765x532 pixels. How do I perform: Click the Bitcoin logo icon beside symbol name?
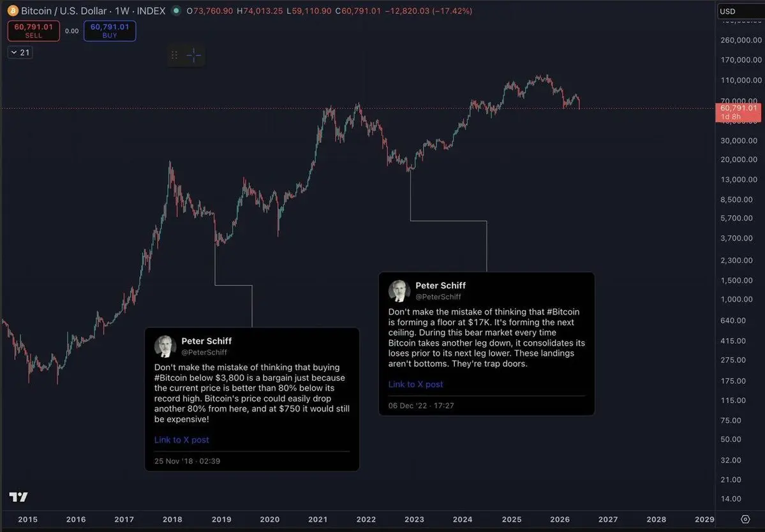13,10
